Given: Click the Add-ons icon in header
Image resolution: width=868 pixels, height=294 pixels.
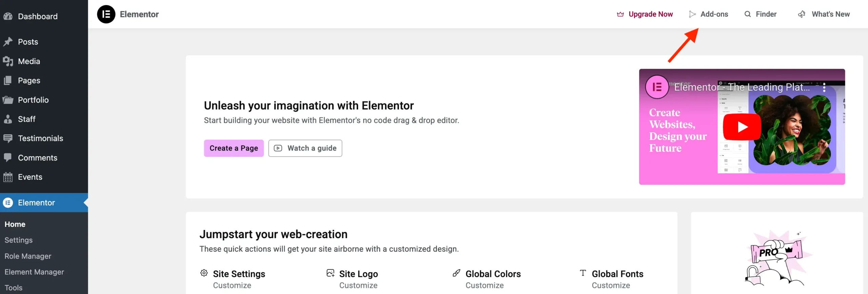Looking at the screenshot, I should tap(692, 14).
